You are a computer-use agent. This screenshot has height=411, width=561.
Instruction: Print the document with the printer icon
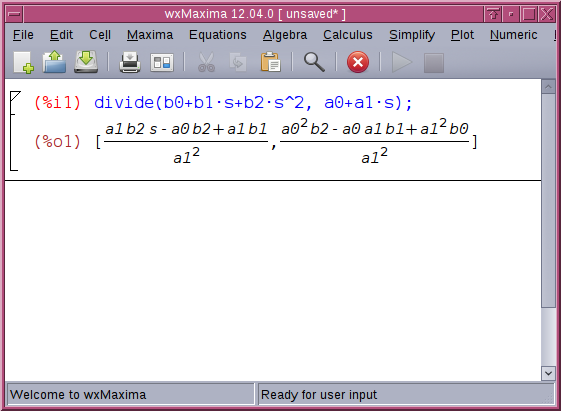click(130, 63)
